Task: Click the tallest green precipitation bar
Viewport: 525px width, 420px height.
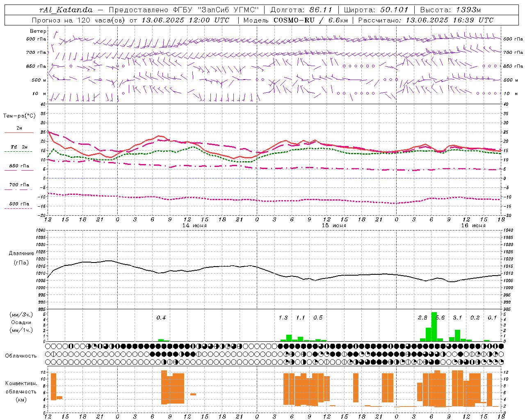Action: coord(434,327)
